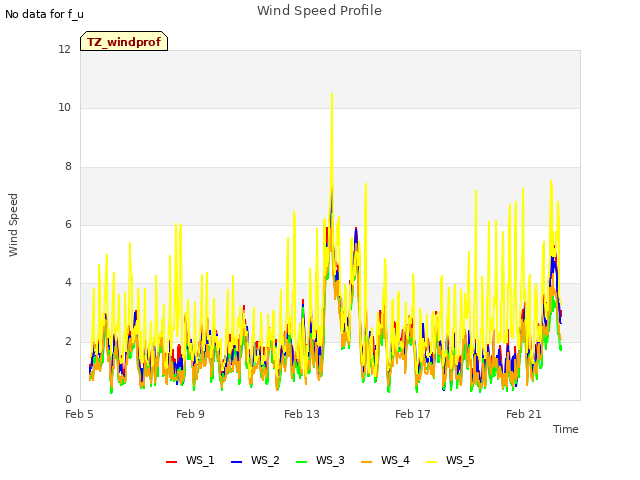640x480 pixels.
Task: Toggle the WS_2 legend entry
Action: point(255,460)
